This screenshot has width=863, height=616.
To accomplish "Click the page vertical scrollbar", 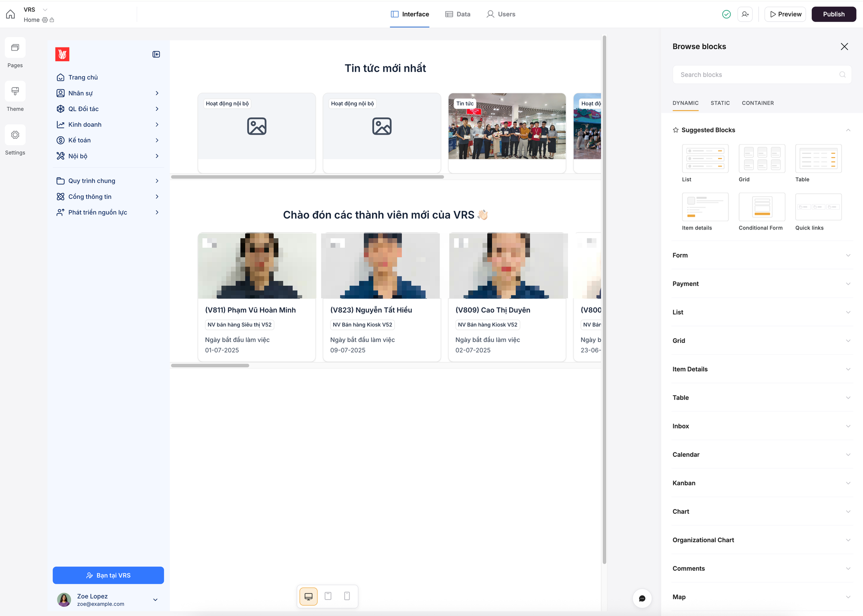I will click(x=604, y=299).
